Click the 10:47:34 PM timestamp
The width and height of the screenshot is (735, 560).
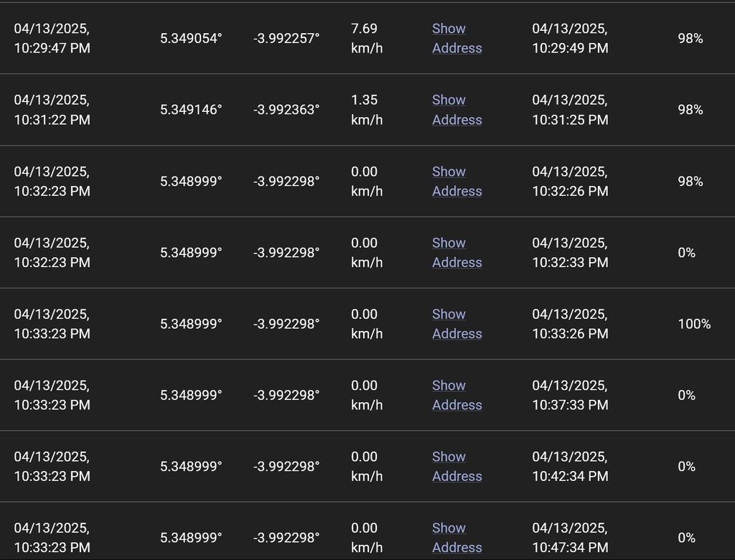(x=570, y=537)
